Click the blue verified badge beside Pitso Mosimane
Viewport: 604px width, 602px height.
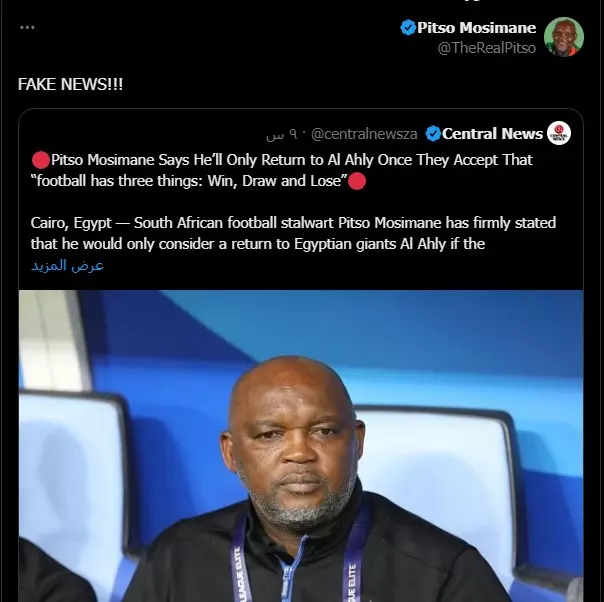pos(408,28)
